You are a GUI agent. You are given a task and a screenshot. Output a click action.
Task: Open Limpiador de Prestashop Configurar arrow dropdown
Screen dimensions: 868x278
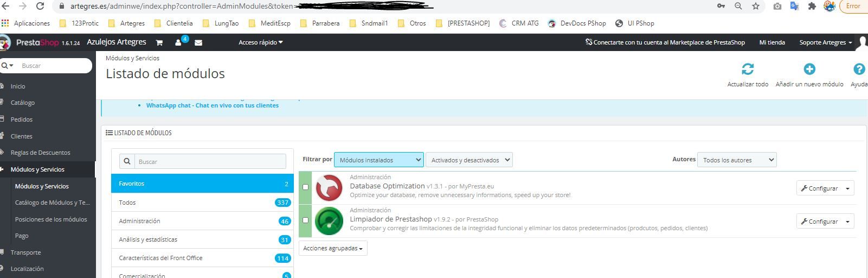(848, 222)
